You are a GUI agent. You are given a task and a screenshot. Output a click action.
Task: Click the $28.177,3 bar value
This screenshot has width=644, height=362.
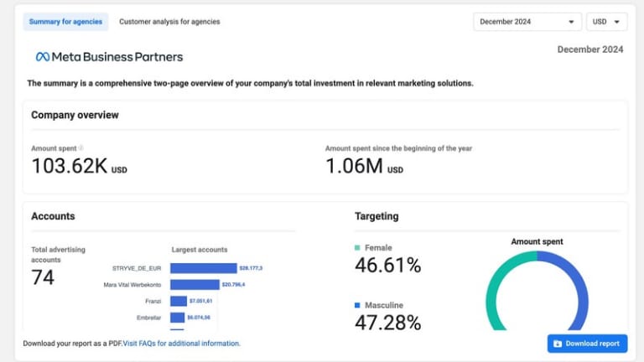(251, 268)
